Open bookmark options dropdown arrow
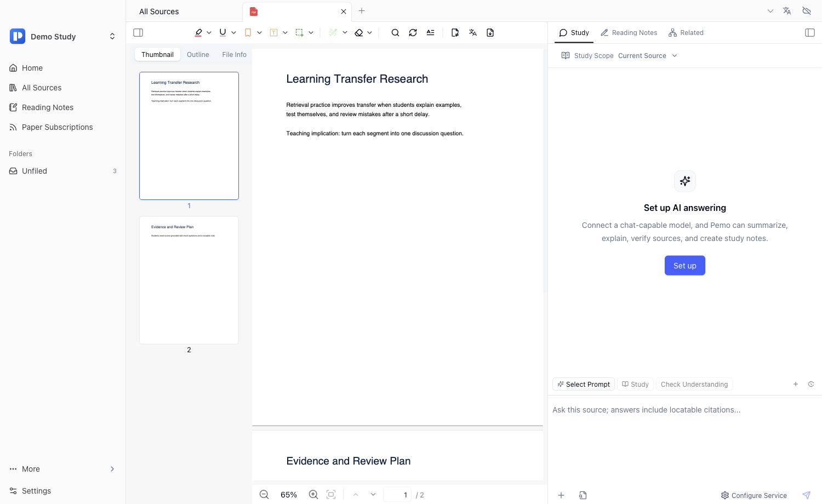Screen dimensions: 822x504 pyautogui.click(x=259, y=33)
